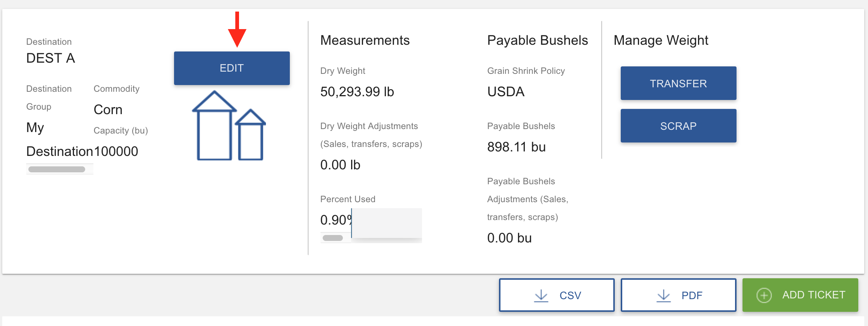This screenshot has width=868, height=326.
Task: Click the 898.11 bu payable bushels value
Action: 516,147
